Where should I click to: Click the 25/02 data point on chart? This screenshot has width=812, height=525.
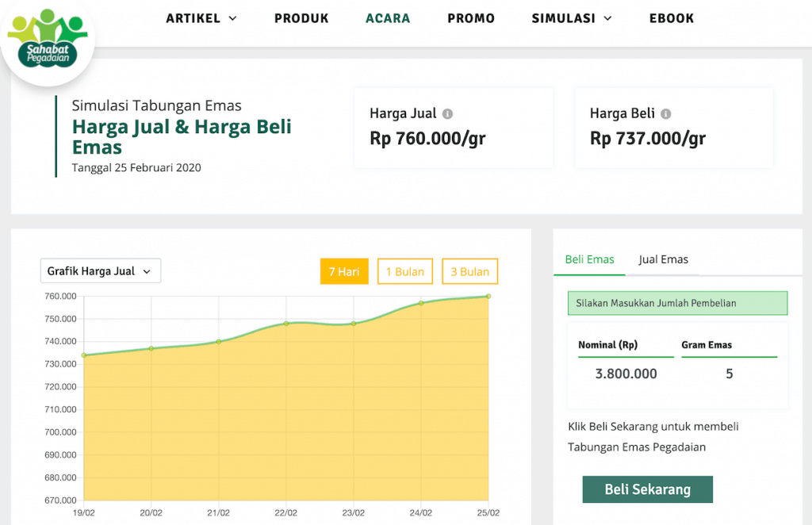(488, 297)
